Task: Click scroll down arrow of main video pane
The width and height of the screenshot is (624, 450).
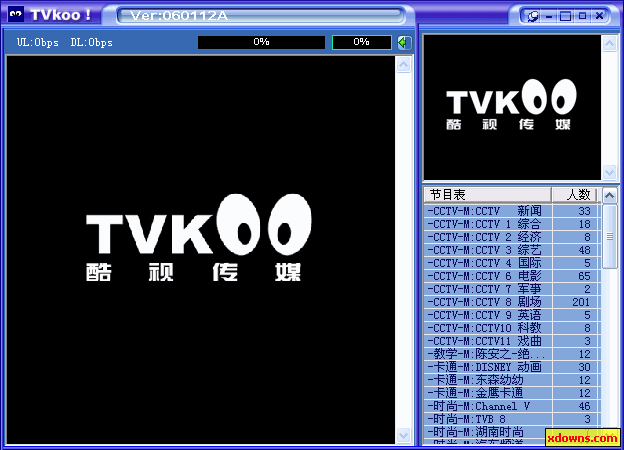Action: 404,435
